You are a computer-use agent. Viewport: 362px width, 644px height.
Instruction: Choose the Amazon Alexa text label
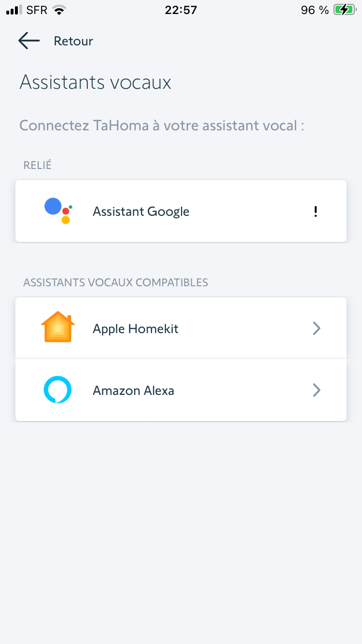[133, 390]
